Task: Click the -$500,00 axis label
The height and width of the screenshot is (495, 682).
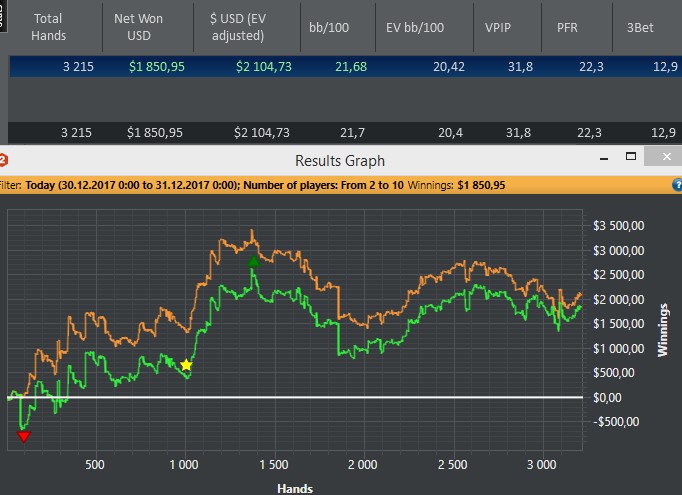Action: pyautogui.click(x=616, y=421)
